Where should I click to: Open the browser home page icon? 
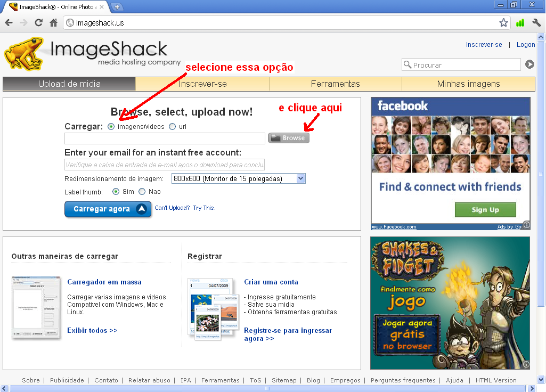(53, 23)
